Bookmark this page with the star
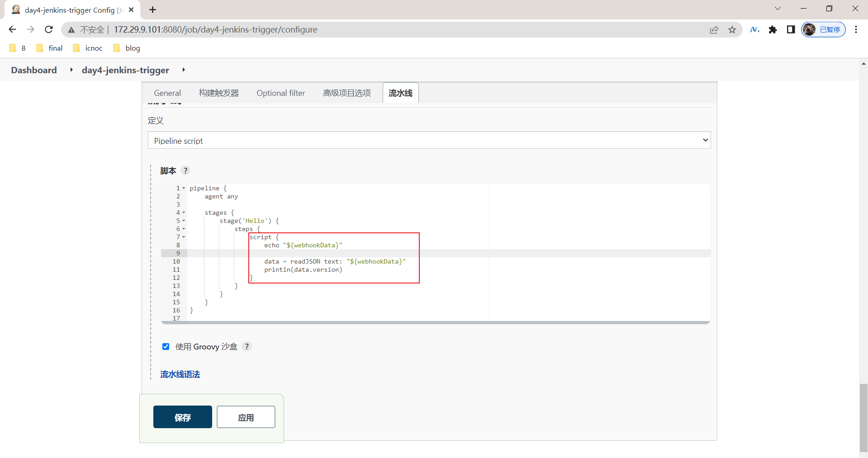 (x=732, y=30)
